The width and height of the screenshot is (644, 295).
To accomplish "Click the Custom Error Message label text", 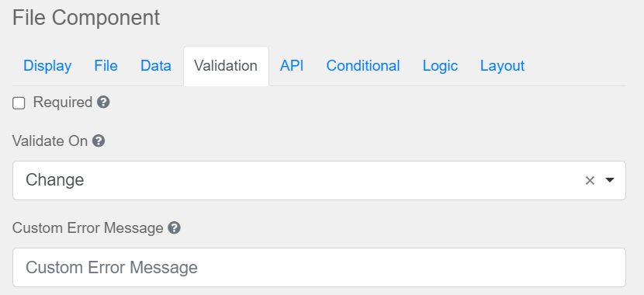I will click(88, 227).
